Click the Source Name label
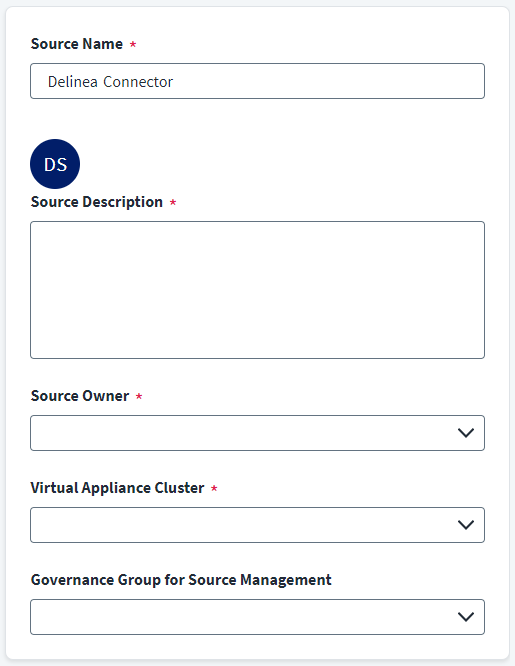Viewport: 515px width, 666px height. [x=77, y=44]
